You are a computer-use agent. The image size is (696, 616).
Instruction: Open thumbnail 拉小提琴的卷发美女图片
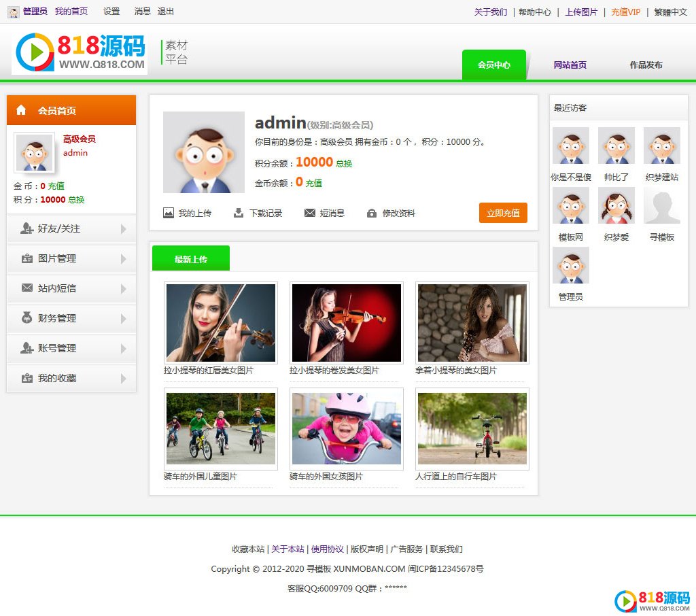[x=346, y=323]
